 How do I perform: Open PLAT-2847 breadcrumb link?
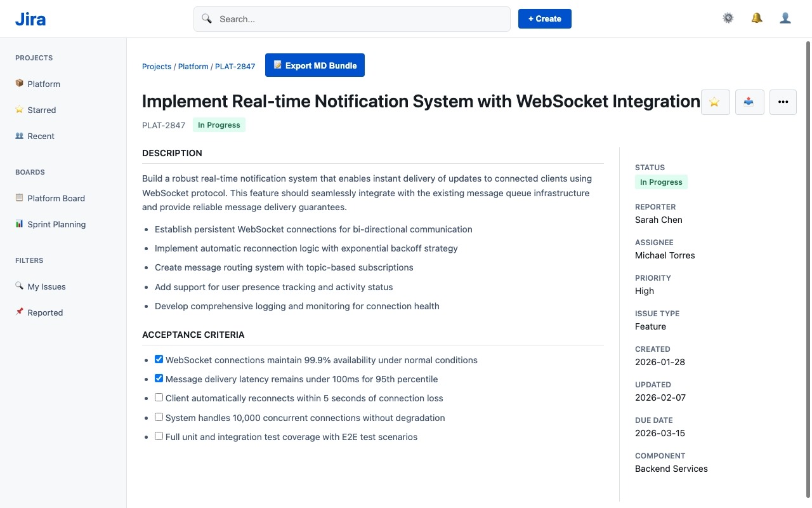point(235,66)
